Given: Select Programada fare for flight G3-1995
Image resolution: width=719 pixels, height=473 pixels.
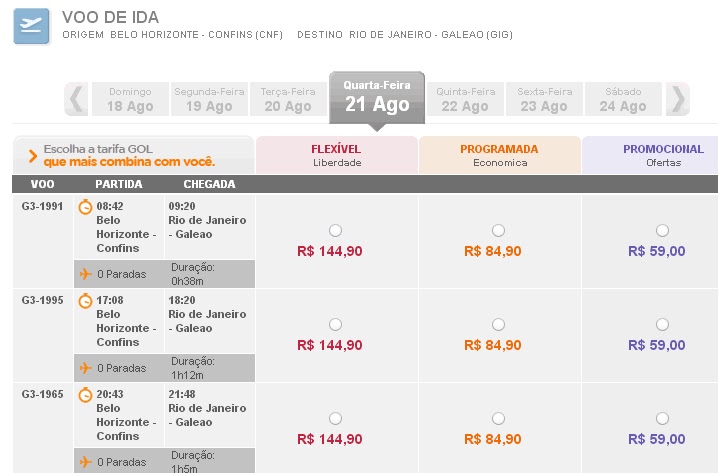Looking at the screenshot, I should [498, 324].
